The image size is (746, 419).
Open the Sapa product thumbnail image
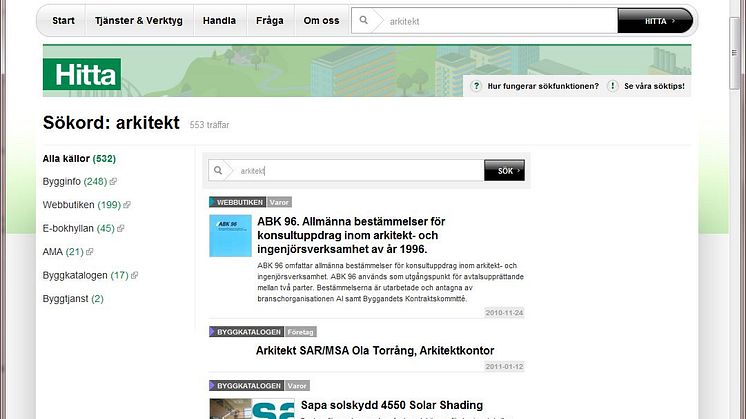coord(252,409)
